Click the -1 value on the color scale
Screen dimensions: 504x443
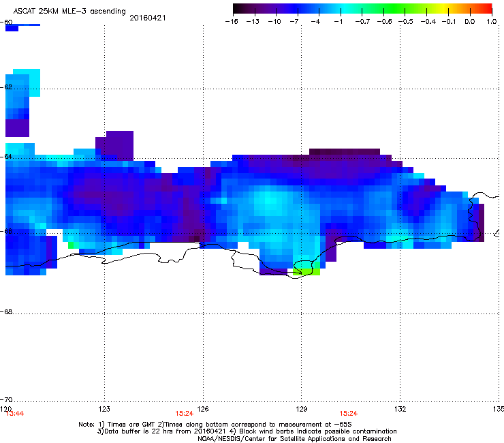pos(338,22)
